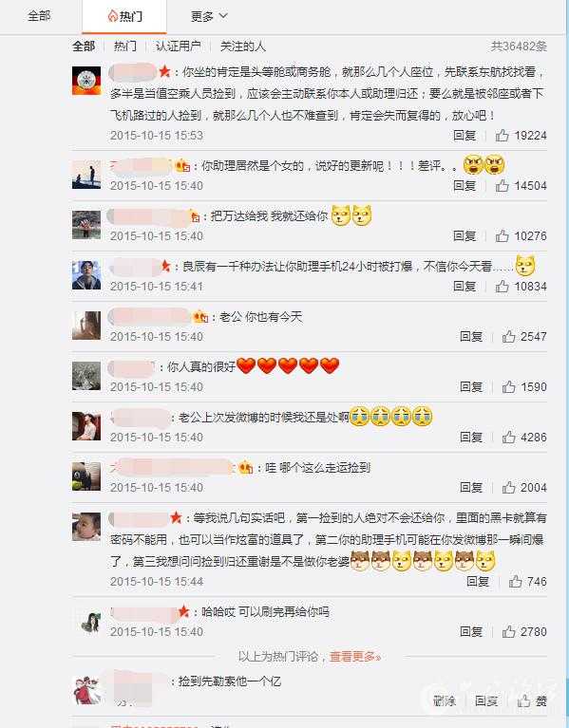
Task: Like the '老公 你也有今天' comment
Action: pyautogui.click(x=508, y=337)
